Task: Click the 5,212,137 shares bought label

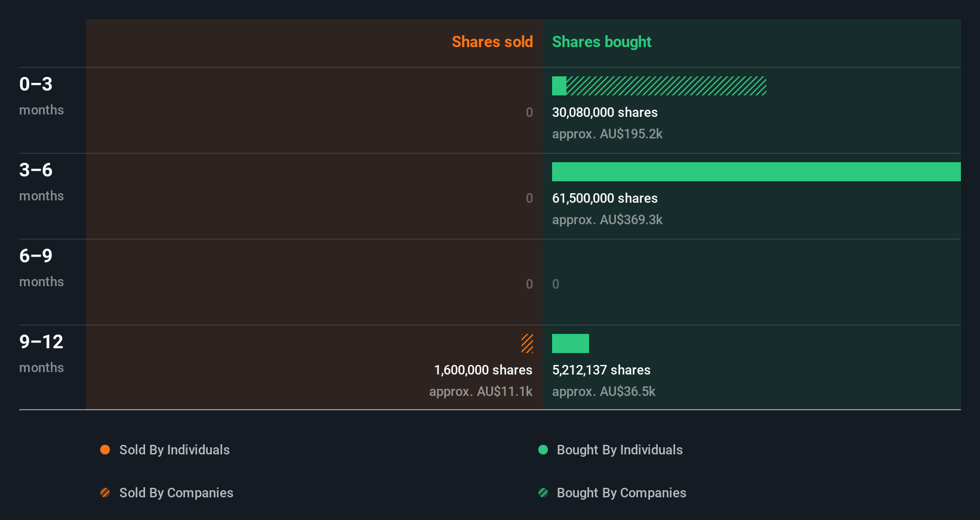Action: click(x=601, y=370)
